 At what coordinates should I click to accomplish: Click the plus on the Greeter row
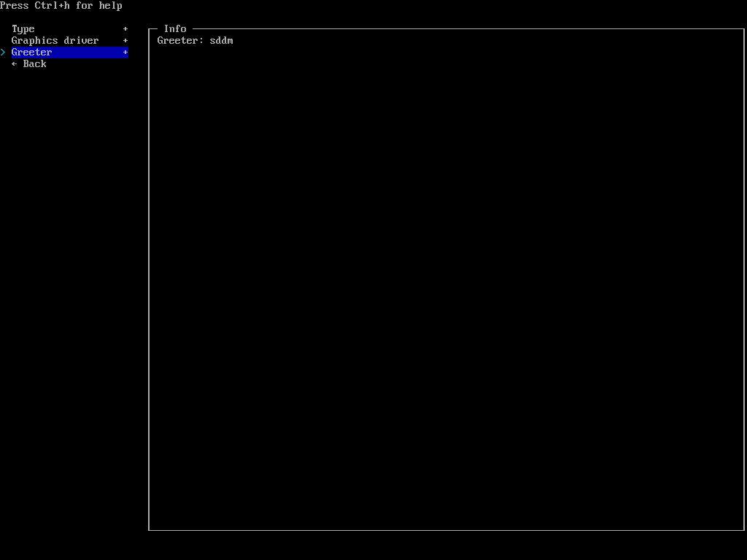[x=125, y=52]
